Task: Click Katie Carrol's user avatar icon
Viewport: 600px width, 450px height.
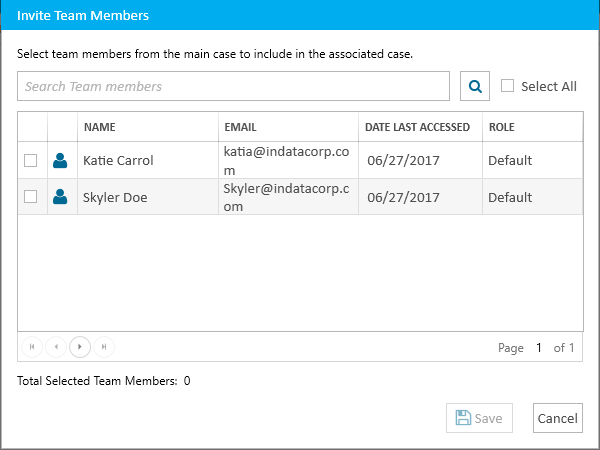Action: coord(60,160)
